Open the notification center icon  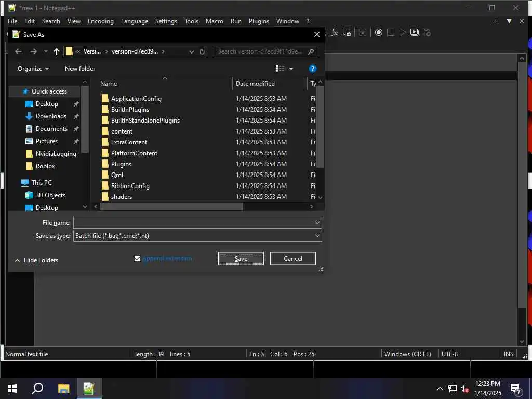click(x=516, y=390)
